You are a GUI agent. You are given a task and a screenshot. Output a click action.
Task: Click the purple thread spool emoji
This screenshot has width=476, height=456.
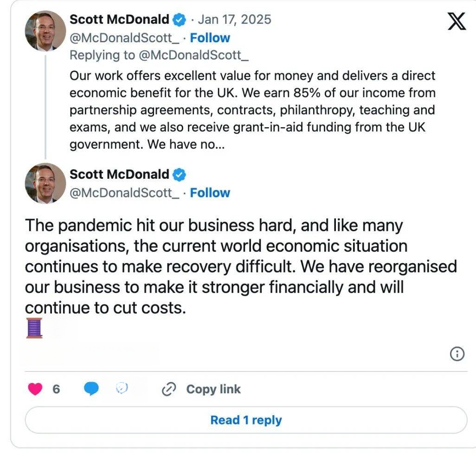pos(34,328)
